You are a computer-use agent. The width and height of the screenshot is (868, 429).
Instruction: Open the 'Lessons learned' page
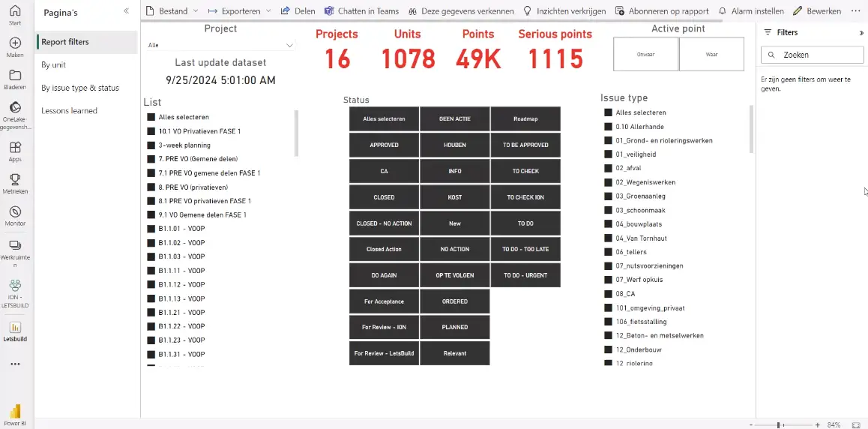coord(69,111)
